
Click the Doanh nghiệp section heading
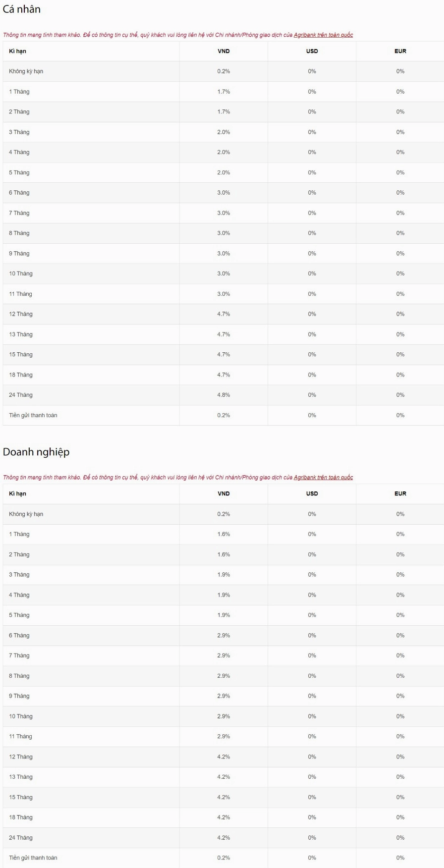click(36, 452)
